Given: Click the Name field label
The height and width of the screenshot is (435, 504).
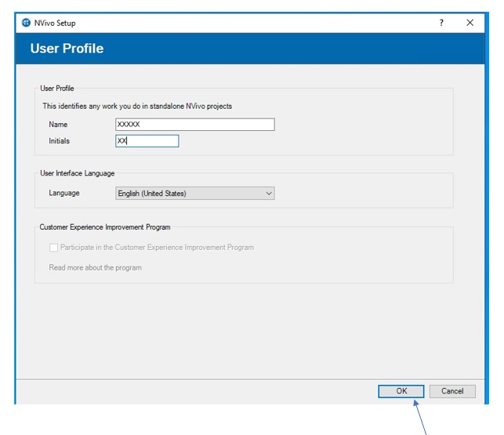Looking at the screenshot, I should [x=58, y=125].
